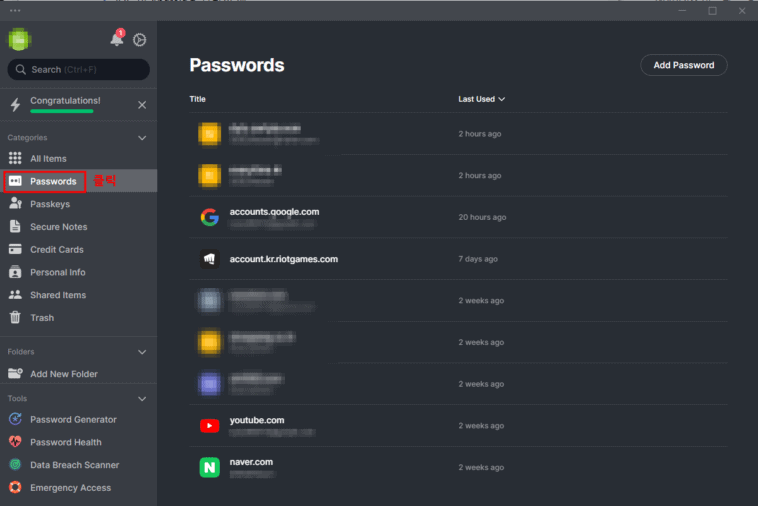758x506 pixels.
Task: Click the Data Breach Scanner icon
Action: [15, 465]
